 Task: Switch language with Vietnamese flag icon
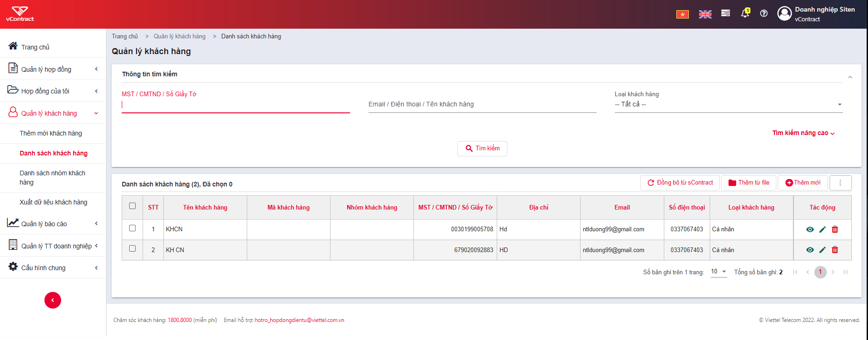[x=682, y=14]
